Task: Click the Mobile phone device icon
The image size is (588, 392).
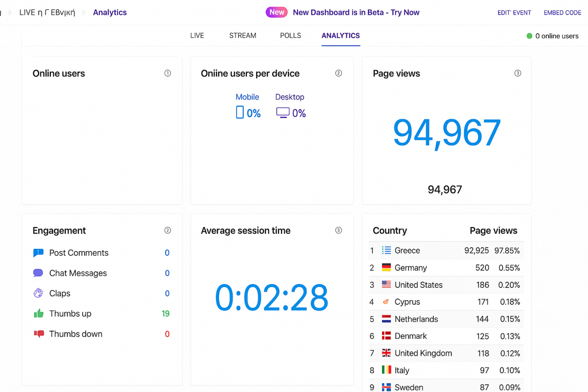Action: click(240, 112)
